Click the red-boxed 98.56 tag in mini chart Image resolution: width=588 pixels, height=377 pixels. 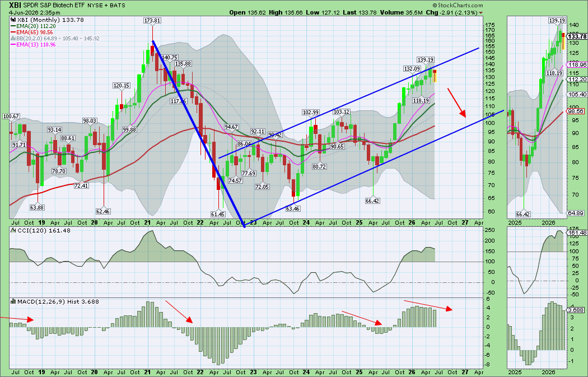tap(576, 111)
